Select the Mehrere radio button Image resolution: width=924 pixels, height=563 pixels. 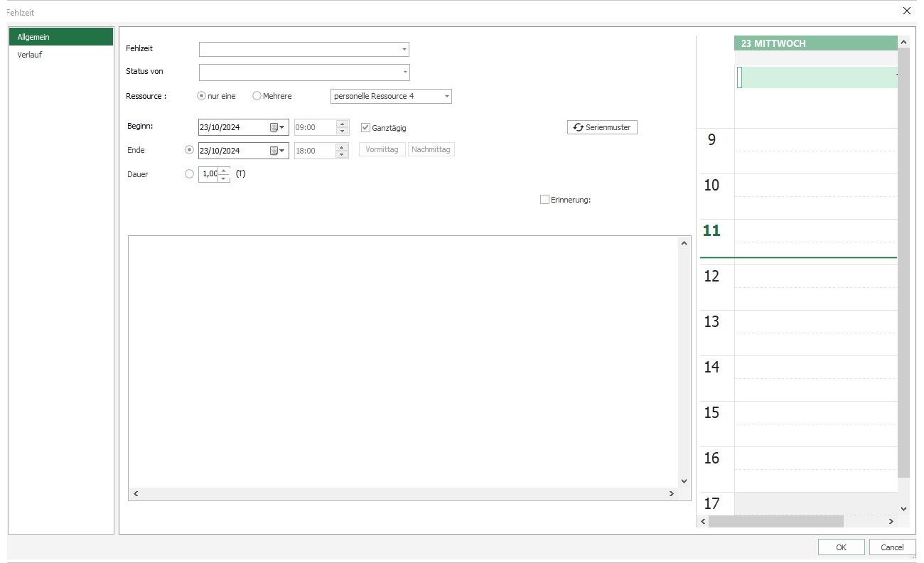[257, 96]
